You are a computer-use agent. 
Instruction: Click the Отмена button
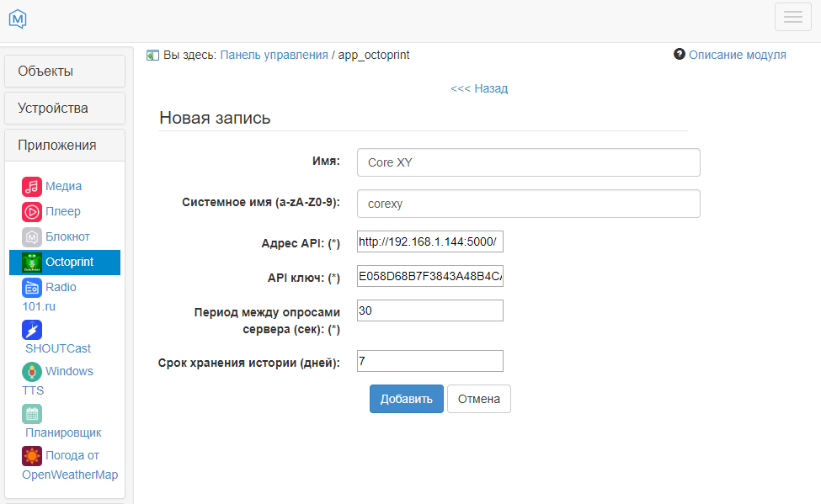tap(478, 399)
